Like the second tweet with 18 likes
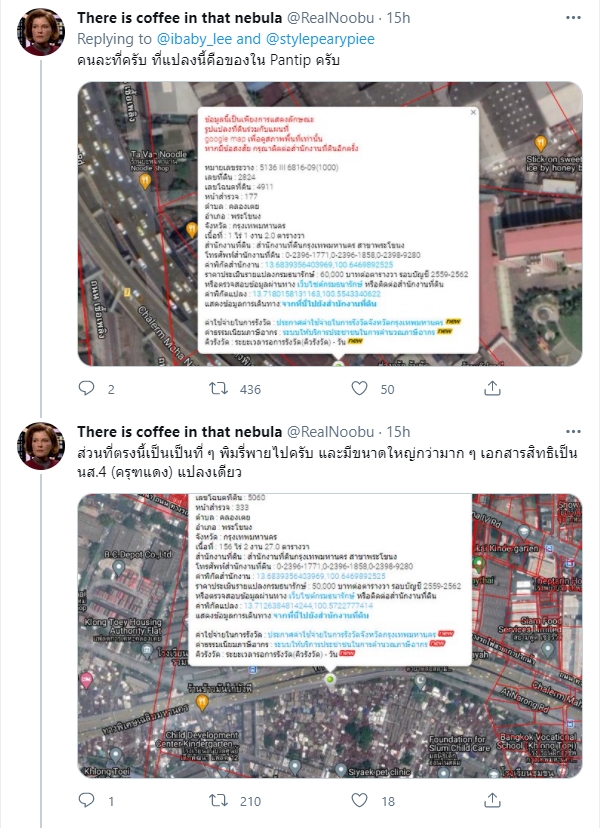 [x=359, y=801]
